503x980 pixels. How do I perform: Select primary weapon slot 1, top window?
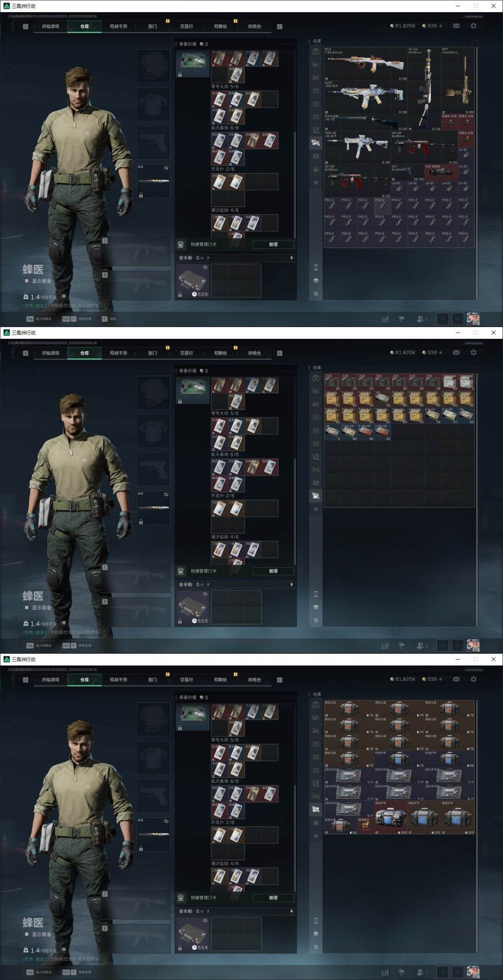[x=136, y=252]
